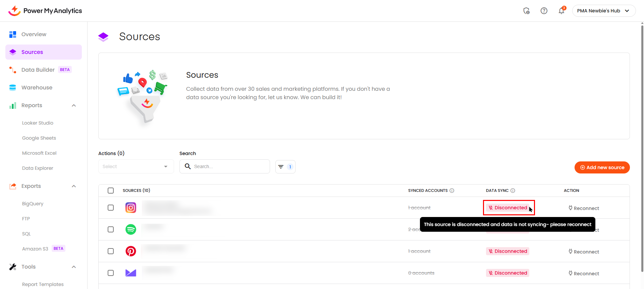Viewport: 644px width, 289px height.
Task: Click the Pinterest source icon
Action: [130, 251]
